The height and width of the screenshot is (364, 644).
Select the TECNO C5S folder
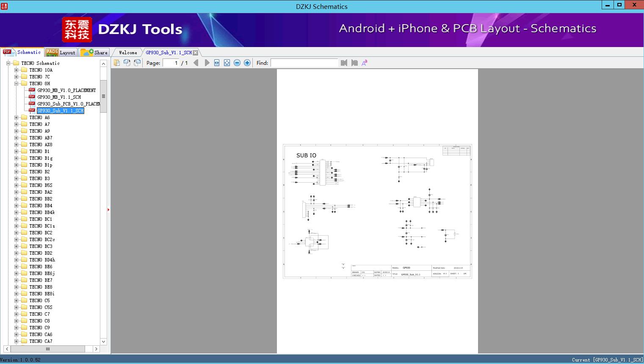point(41,307)
